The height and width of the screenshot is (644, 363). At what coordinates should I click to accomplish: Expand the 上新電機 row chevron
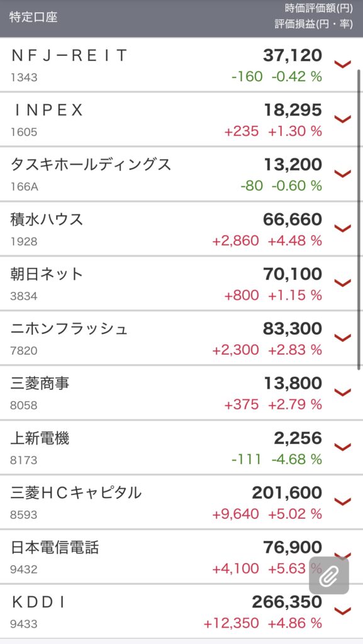(342, 447)
